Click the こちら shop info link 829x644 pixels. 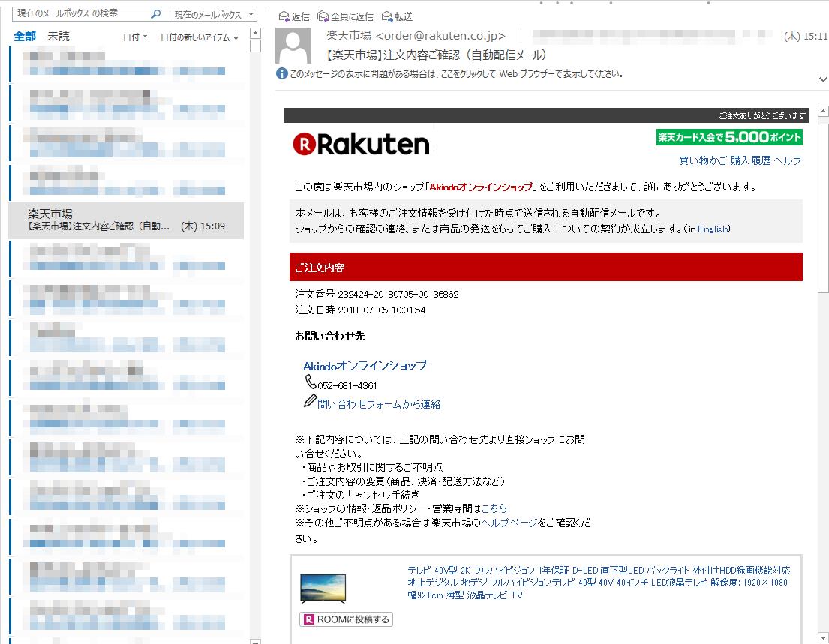point(494,508)
